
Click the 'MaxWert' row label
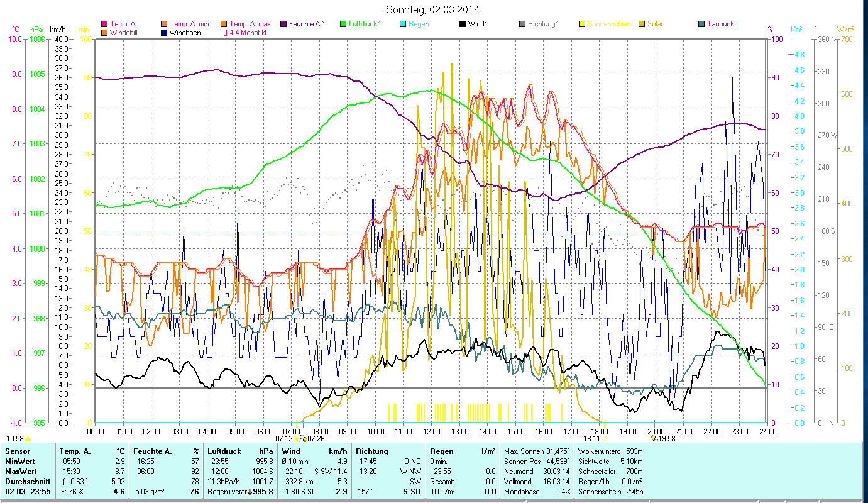tap(20, 471)
